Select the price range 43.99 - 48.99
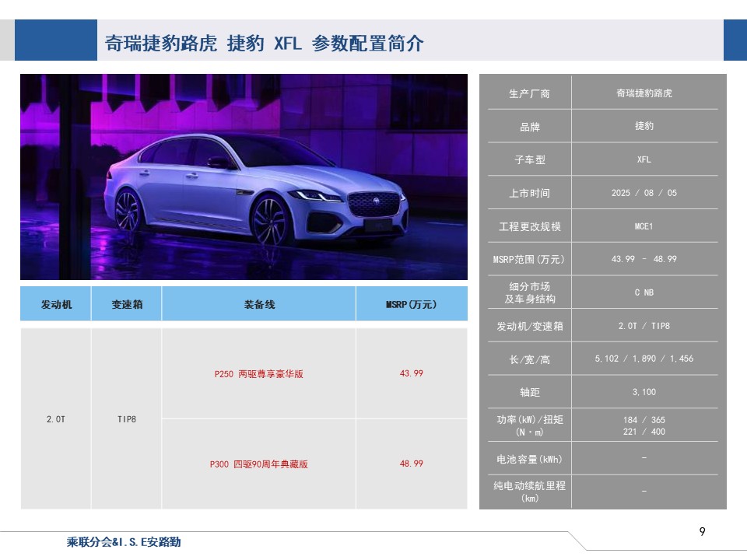This screenshot has height=560, width=747. 644,259
